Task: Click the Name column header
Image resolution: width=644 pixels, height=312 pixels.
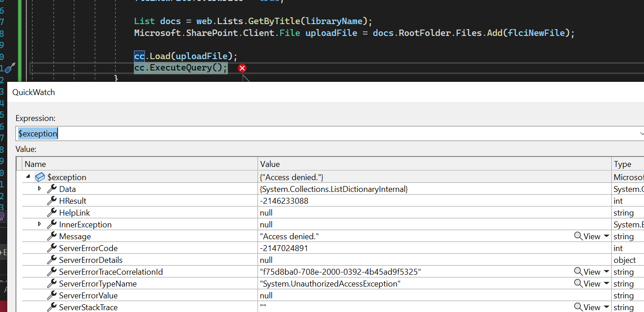Action: pyautogui.click(x=140, y=164)
